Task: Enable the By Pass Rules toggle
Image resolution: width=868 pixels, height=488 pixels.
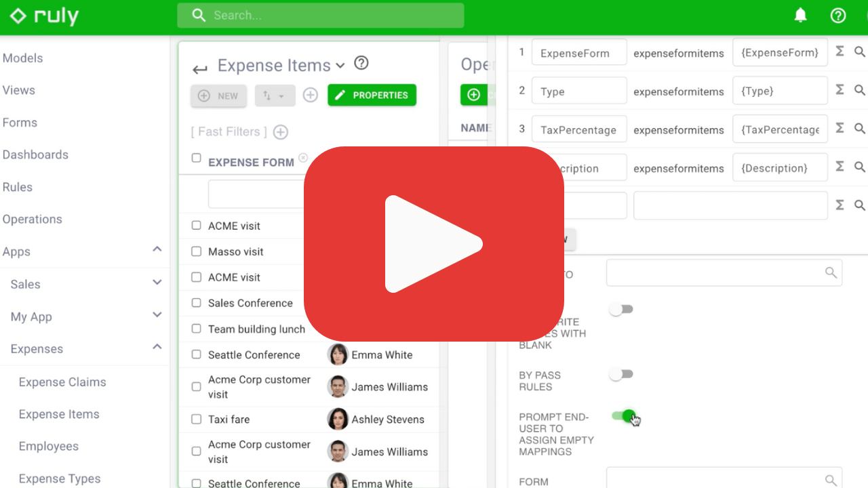Action: point(621,374)
